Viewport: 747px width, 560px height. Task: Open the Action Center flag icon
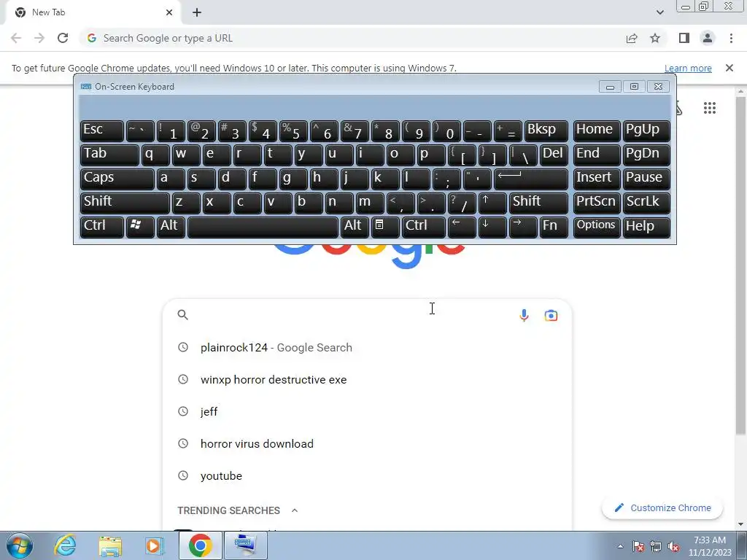(638, 546)
